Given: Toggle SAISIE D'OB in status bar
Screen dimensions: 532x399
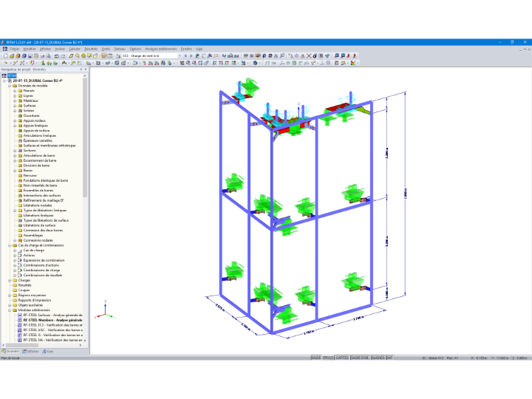Looking at the screenshot, I should pyautogui.click(x=360, y=358).
